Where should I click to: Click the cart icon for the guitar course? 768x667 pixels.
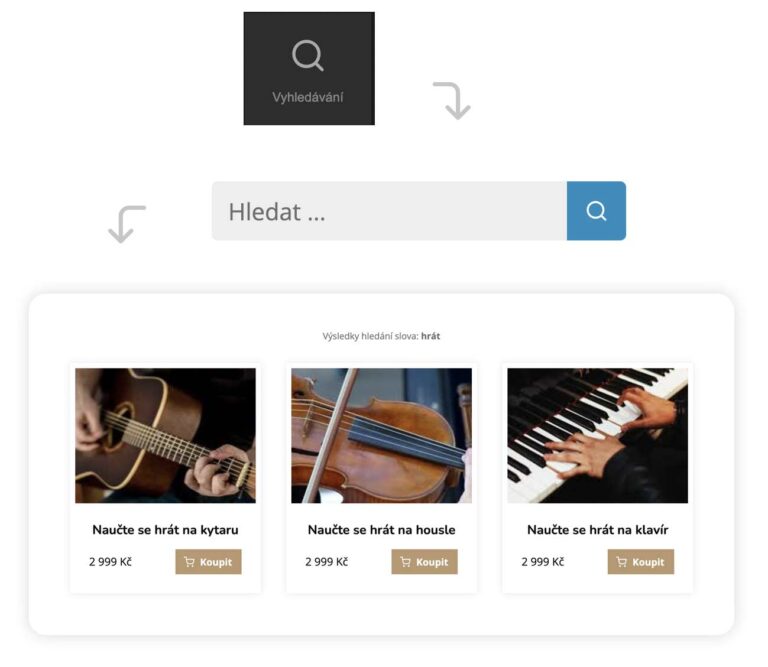(189, 562)
